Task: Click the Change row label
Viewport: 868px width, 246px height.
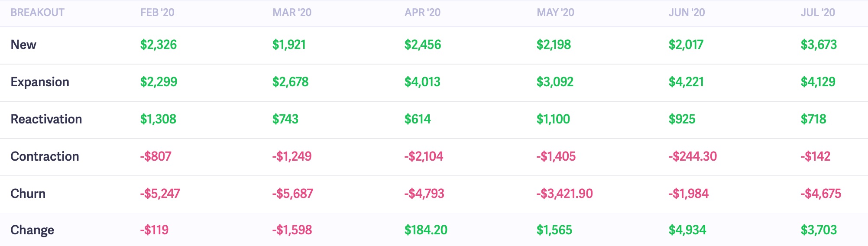Action: pos(32,230)
